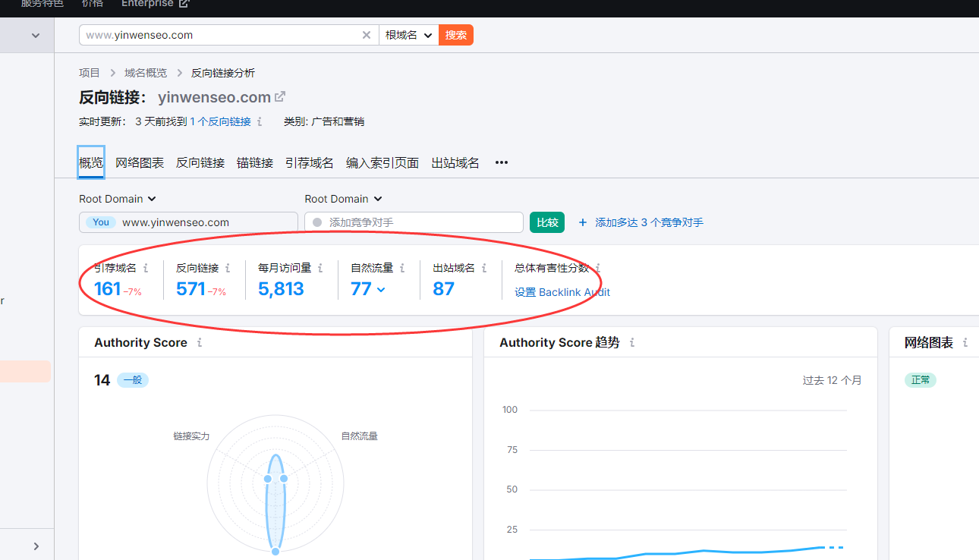This screenshot has height=560, width=979.
Task: Switch to the 引荐域名 tab
Action: (309, 162)
